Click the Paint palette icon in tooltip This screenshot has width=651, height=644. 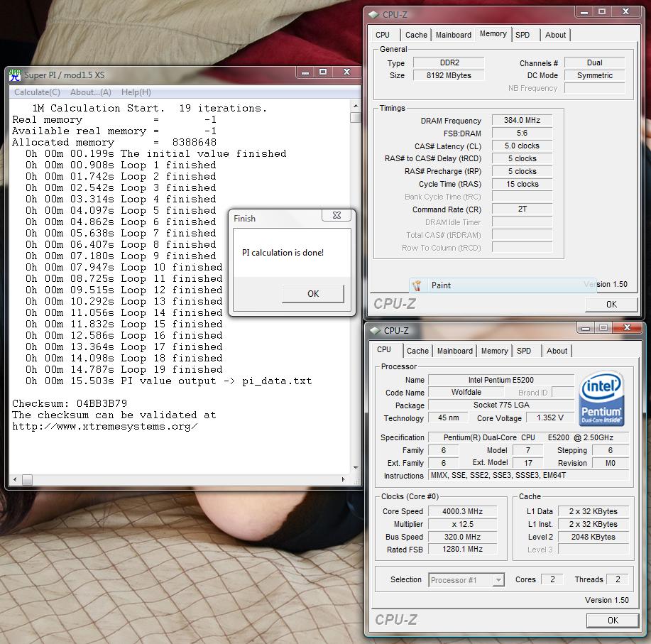pos(417,285)
